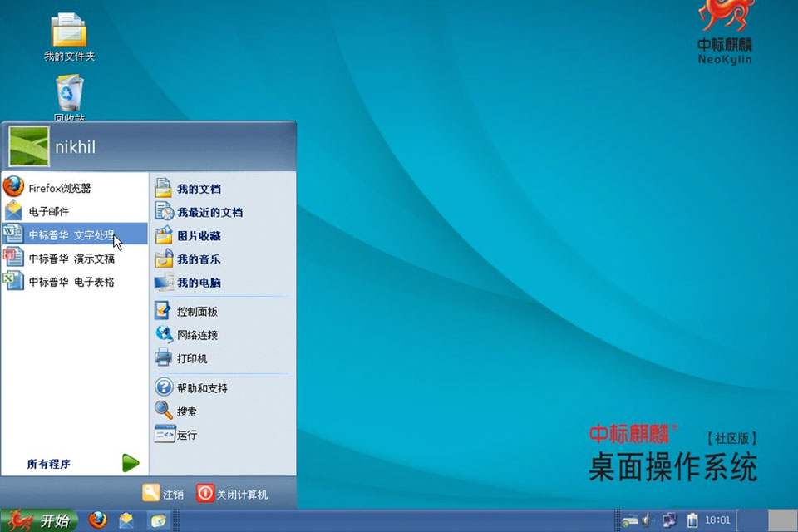Click the presentation icon beside 演示文稿
The height and width of the screenshot is (532, 798).
coord(13,257)
